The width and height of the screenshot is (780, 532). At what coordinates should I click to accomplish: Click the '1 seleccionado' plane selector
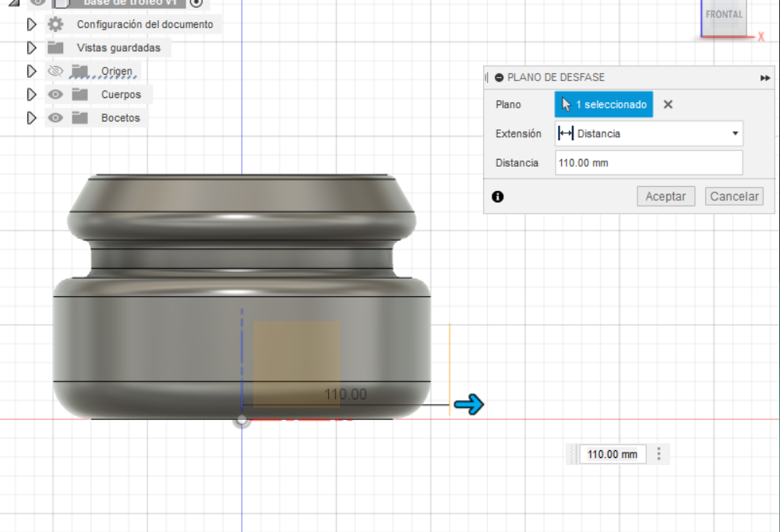(x=604, y=104)
